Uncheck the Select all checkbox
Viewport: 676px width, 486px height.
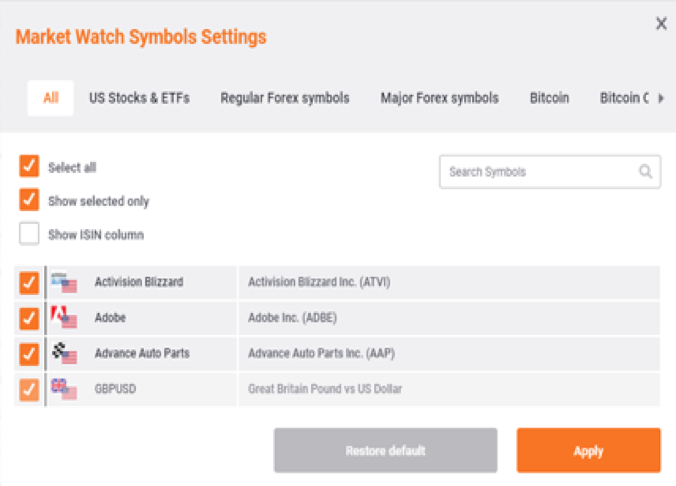(x=29, y=166)
